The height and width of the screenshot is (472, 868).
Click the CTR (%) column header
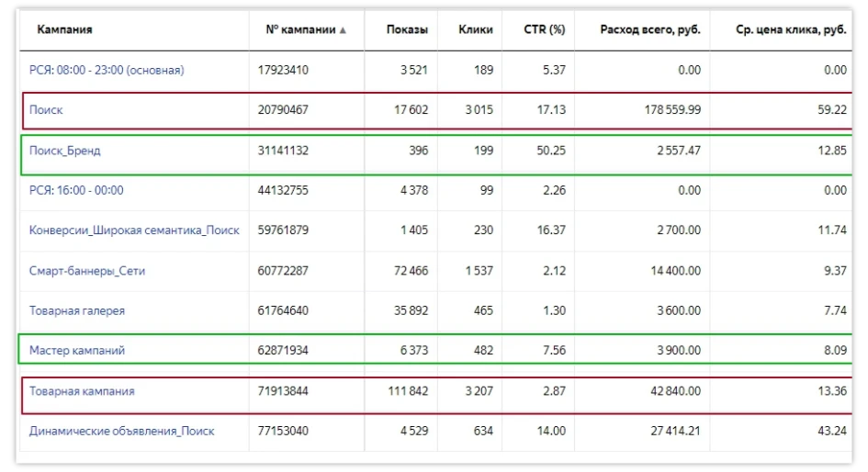click(544, 30)
